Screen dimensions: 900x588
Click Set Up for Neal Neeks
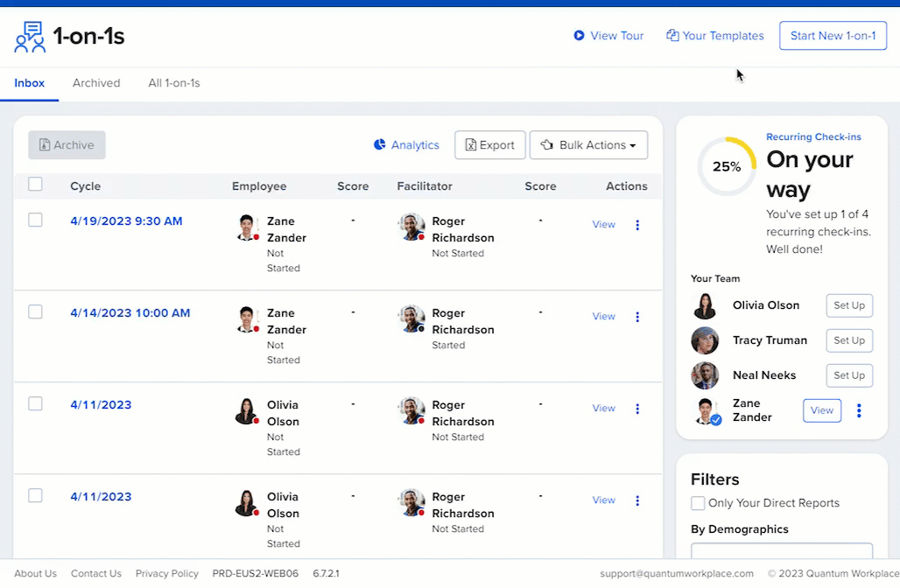tap(849, 375)
